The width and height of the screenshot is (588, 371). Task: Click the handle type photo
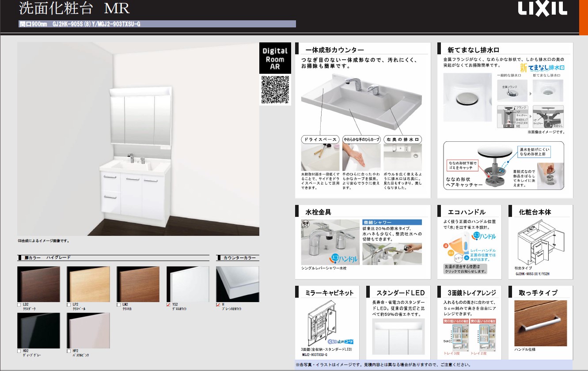tap(541, 323)
